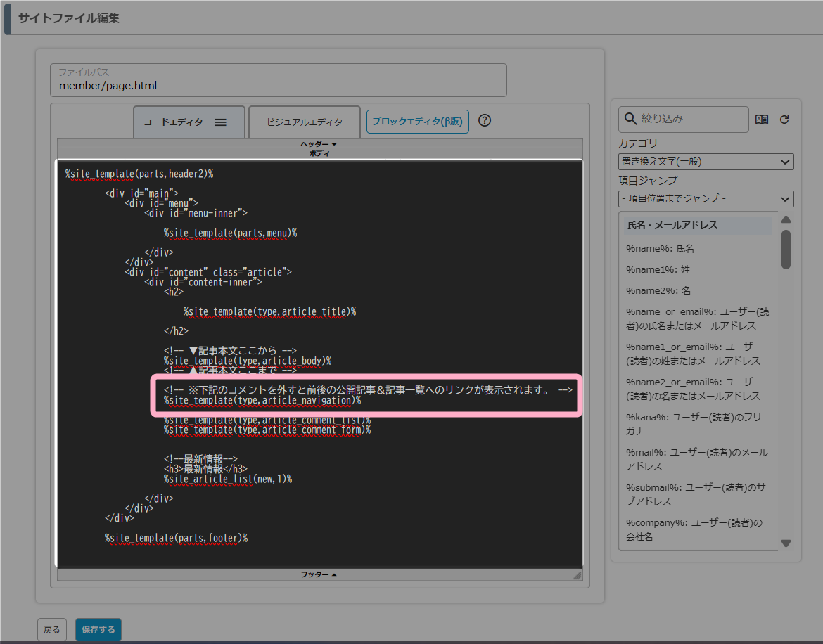Open the code editor hamburger menu
This screenshot has height=644, width=823.
[220, 122]
